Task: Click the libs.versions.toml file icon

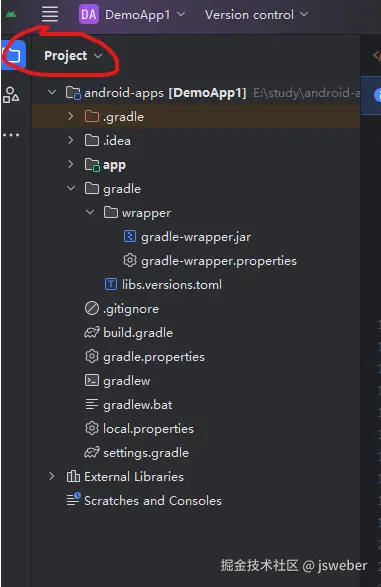Action: point(111,284)
